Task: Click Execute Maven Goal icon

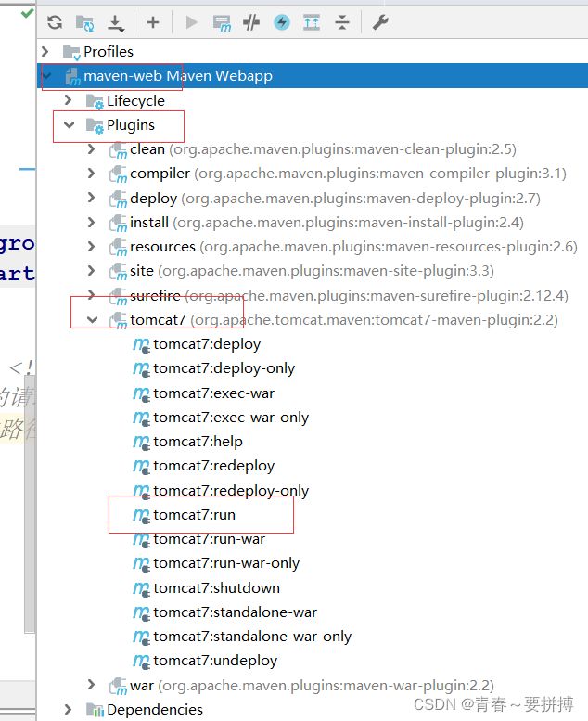Action: (x=222, y=23)
